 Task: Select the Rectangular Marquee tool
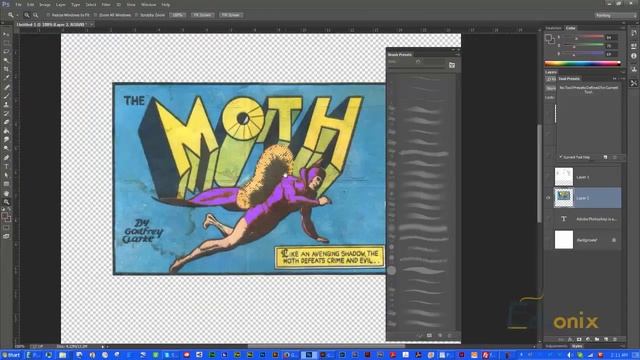pyautogui.click(x=6, y=43)
